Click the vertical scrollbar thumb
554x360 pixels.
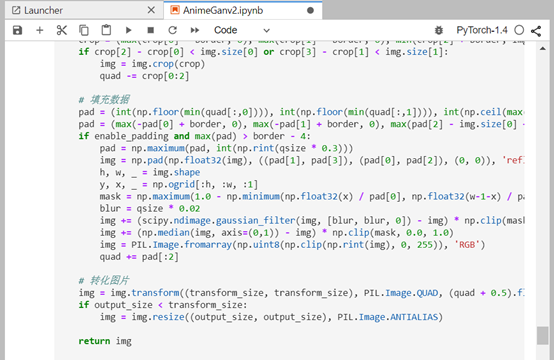point(543,335)
